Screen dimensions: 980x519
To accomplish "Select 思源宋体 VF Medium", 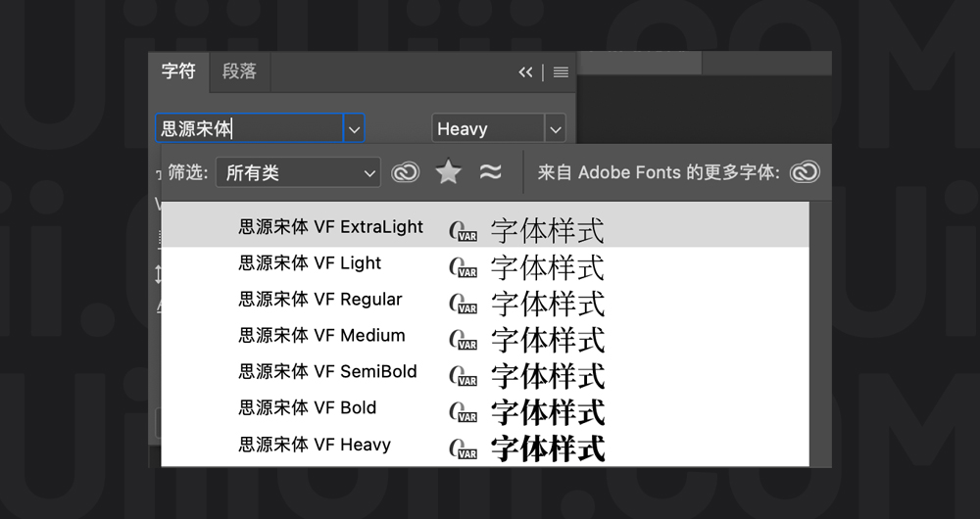I will [x=485, y=337].
